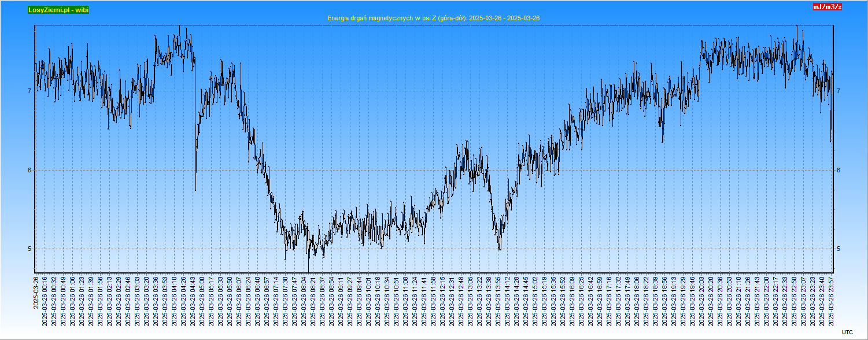Select the 2025-03-26 04:43 time label
This screenshot has width=868, height=340.
coord(193,301)
